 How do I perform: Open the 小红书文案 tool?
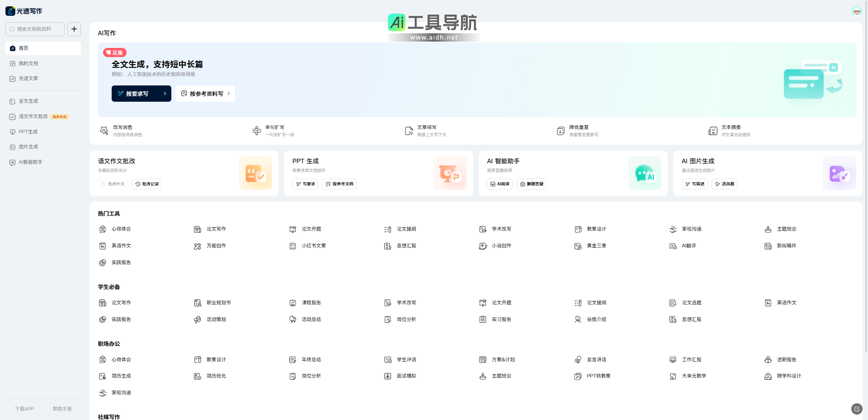(x=313, y=246)
